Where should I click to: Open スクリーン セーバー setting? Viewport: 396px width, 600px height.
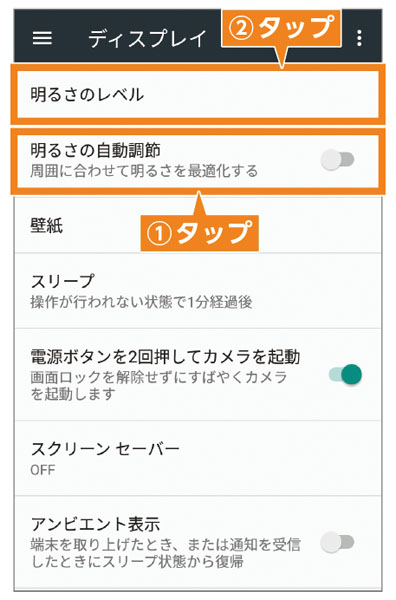[198, 458]
